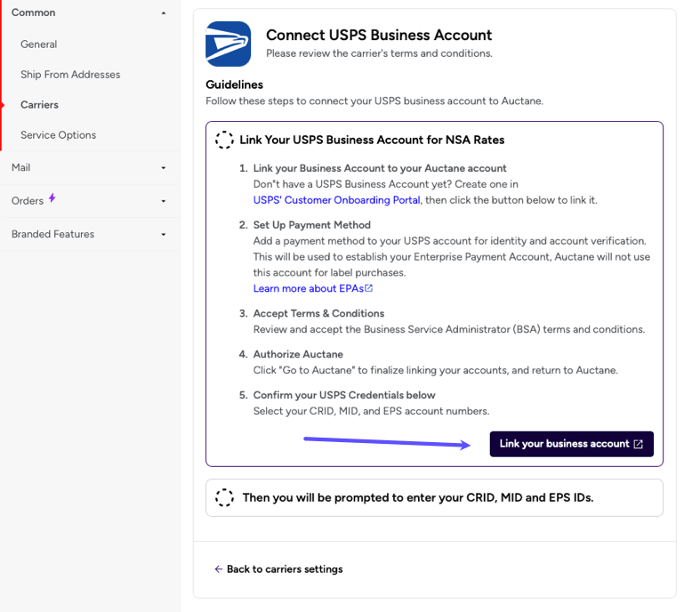This screenshot has width=700, height=612.
Task: Click step 1 Link your Business Account title
Action: pyautogui.click(x=380, y=168)
